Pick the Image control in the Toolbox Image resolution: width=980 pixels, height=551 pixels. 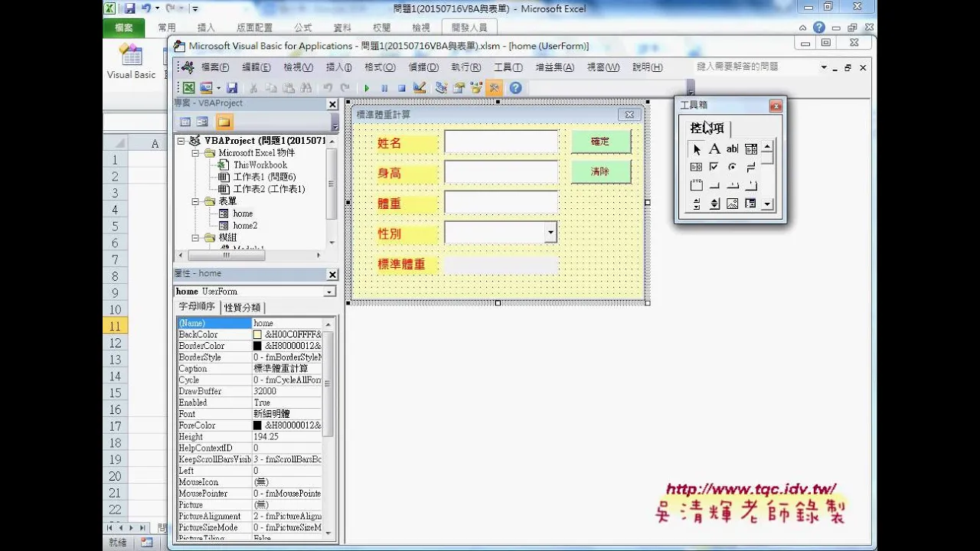733,204
